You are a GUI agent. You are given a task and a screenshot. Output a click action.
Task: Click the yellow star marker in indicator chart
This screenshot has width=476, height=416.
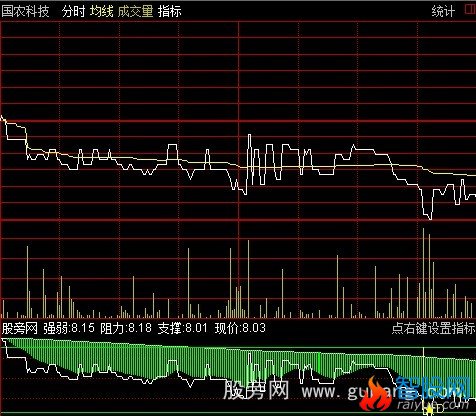(429, 409)
